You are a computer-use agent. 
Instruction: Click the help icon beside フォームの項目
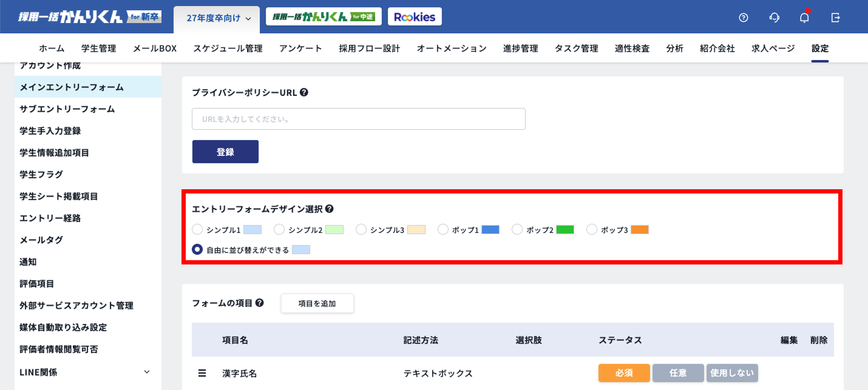pyautogui.click(x=260, y=303)
